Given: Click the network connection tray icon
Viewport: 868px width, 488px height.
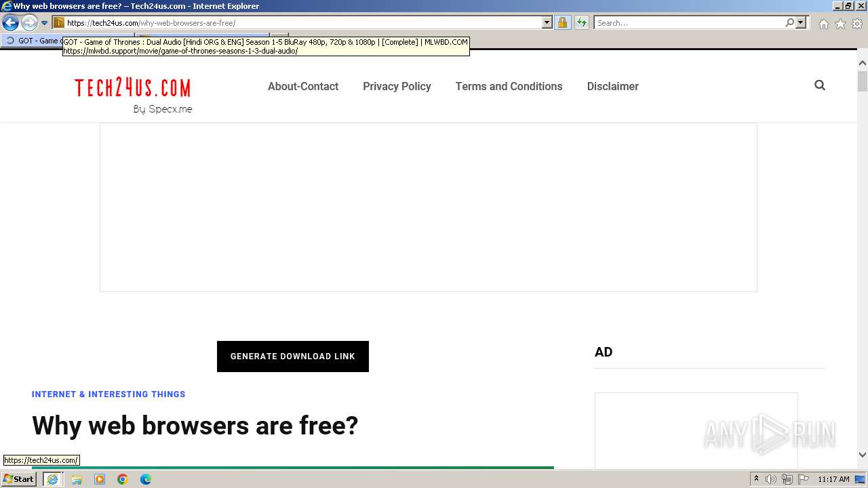Looking at the screenshot, I should [787, 479].
